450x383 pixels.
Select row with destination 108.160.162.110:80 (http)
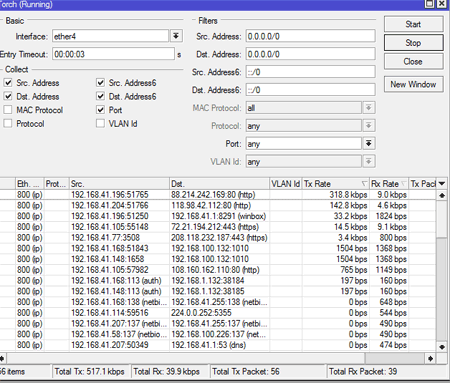coord(218,270)
